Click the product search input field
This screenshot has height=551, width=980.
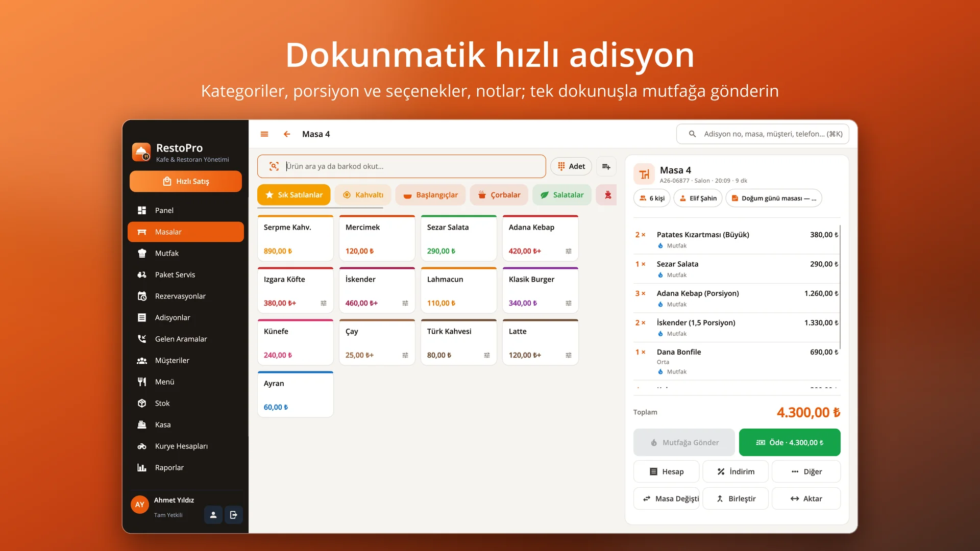[x=402, y=166]
